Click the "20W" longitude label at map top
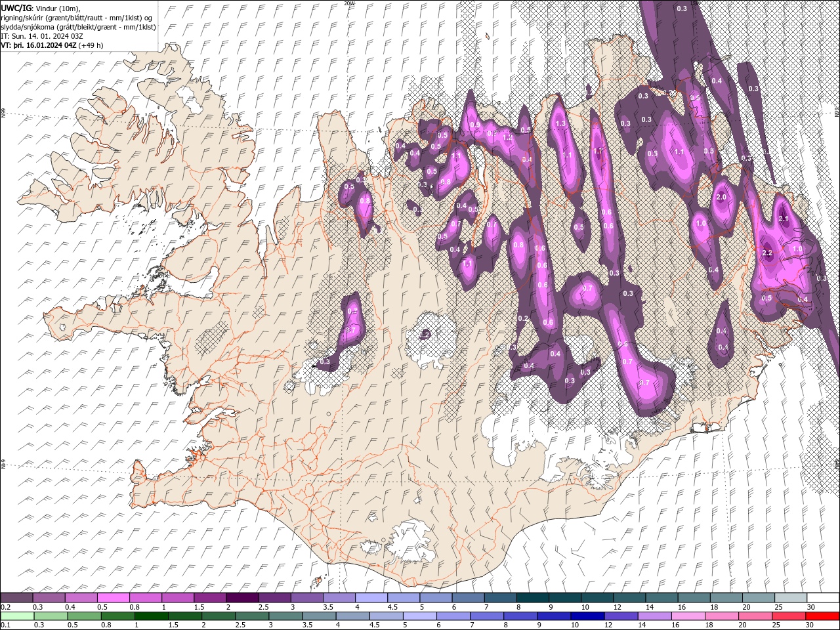840x630 pixels. (348, 3)
